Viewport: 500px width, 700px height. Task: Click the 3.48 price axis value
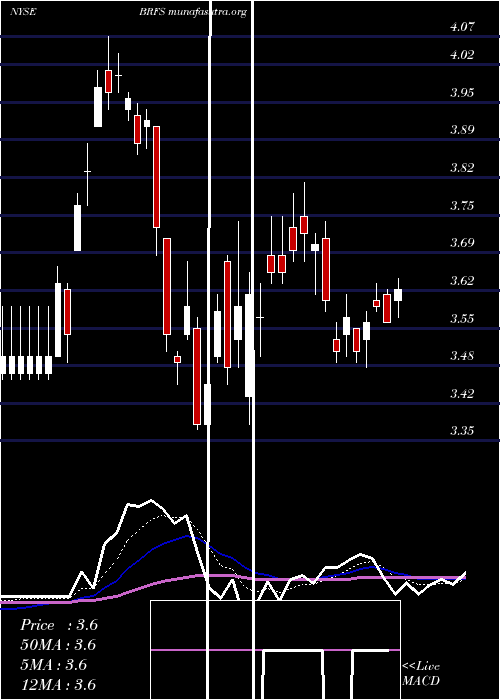pyautogui.click(x=462, y=356)
